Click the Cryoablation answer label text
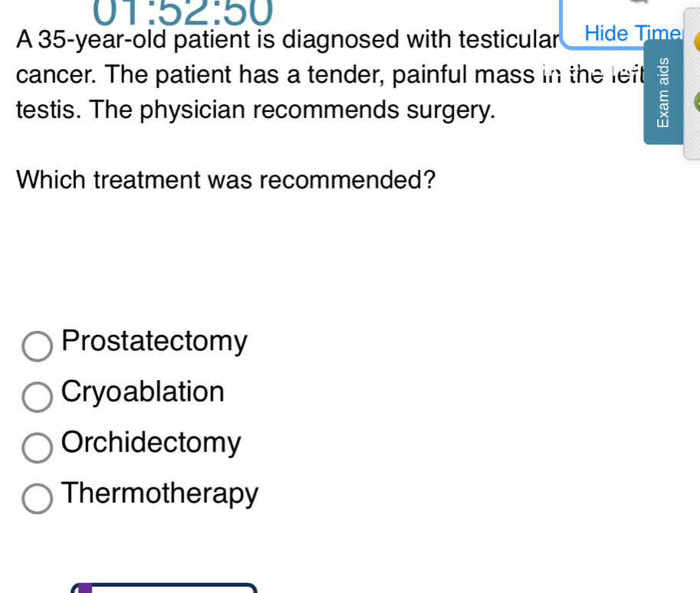Image resolution: width=700 pixels, height=593 pixels. click(143, 392)
